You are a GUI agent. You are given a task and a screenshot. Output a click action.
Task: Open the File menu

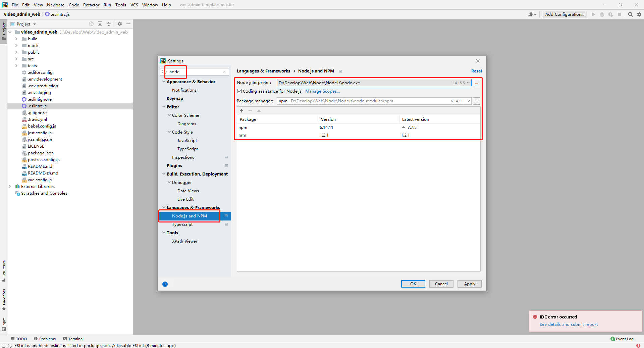(x=15, y=5)
